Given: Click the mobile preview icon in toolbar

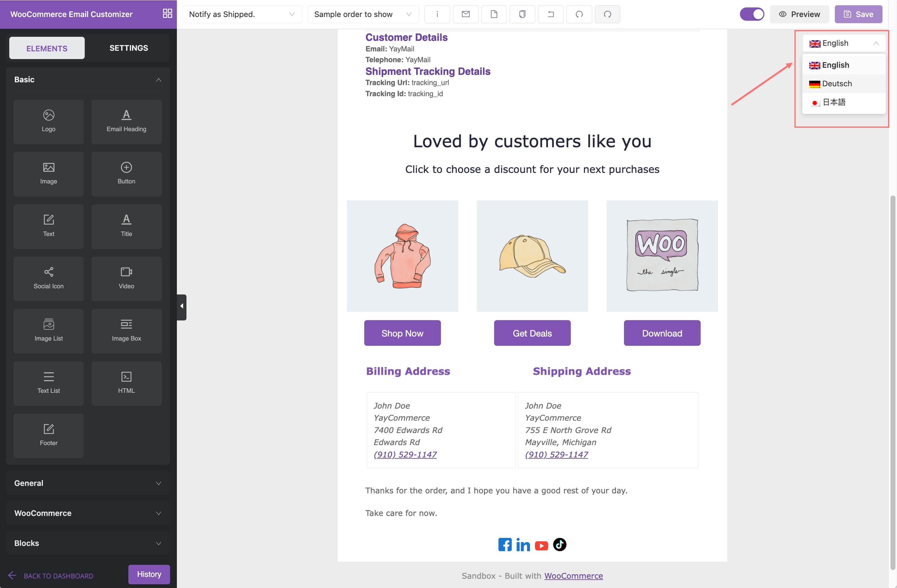Looking at the screenshot, I should click(523, 14).
